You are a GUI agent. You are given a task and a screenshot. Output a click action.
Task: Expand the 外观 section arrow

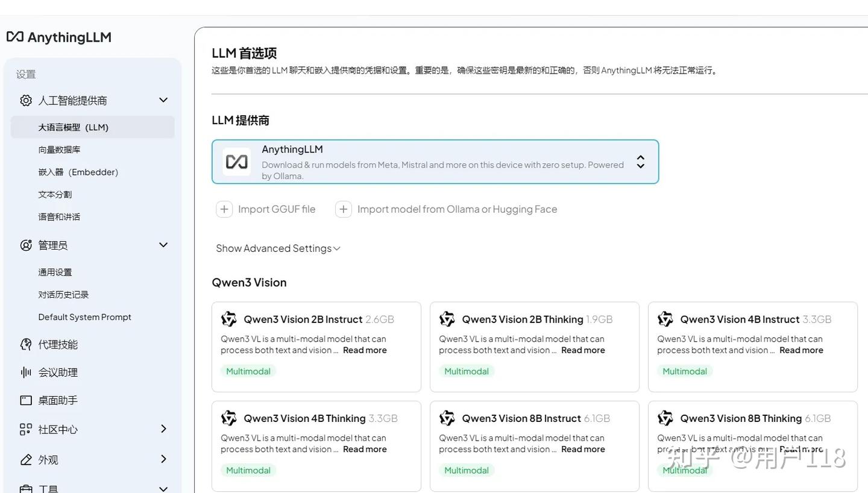[163, 459]
